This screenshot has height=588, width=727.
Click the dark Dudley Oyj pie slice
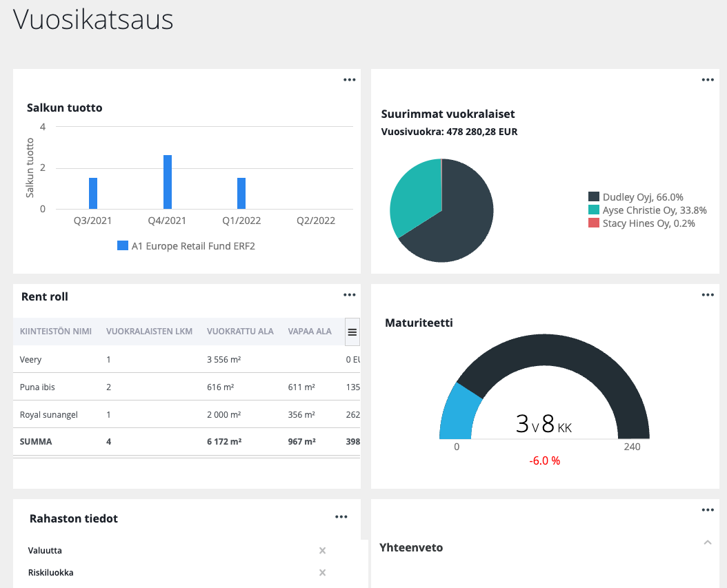pos(464,223)
